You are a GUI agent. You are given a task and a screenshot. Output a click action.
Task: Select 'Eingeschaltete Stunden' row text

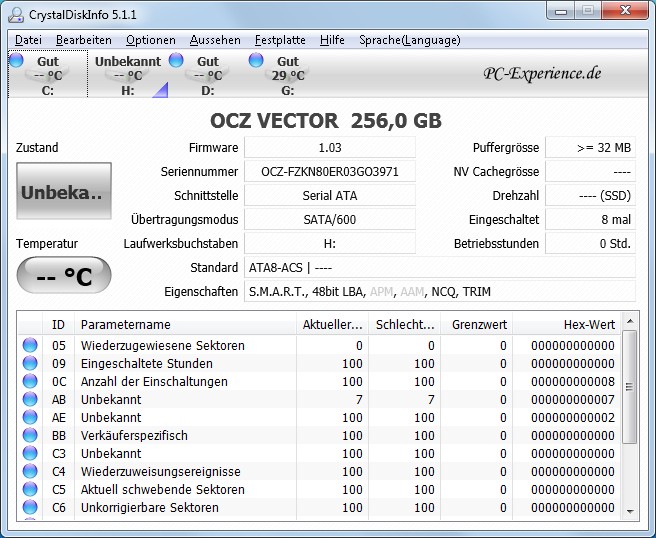pyautogui.click(x=146, y=364)
